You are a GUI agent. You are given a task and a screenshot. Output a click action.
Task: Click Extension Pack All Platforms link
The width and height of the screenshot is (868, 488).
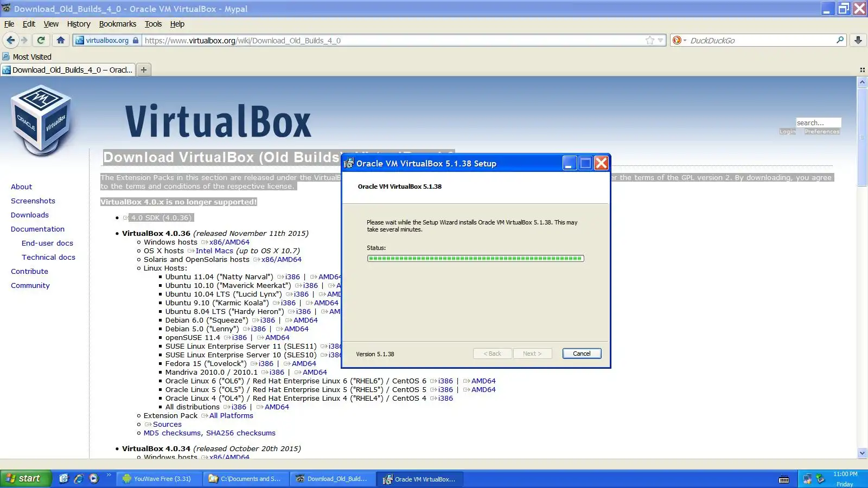click(x=231, y=416)
